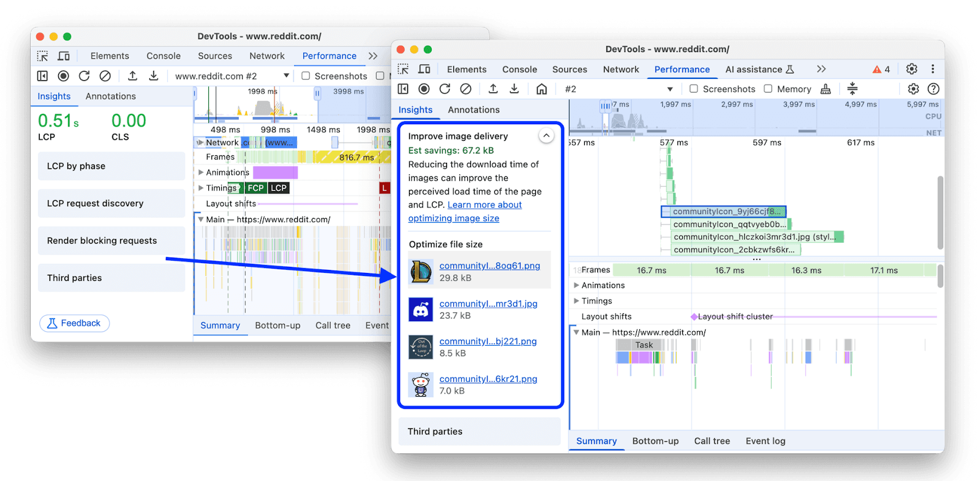This screenshot has width=980, height=481.
Task: Click the home icon in Performance toolbar
Action: click(541, 89)
